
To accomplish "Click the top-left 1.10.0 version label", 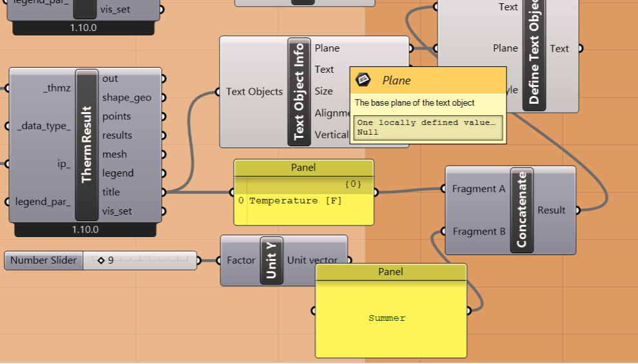I will (x=83, y=28).
